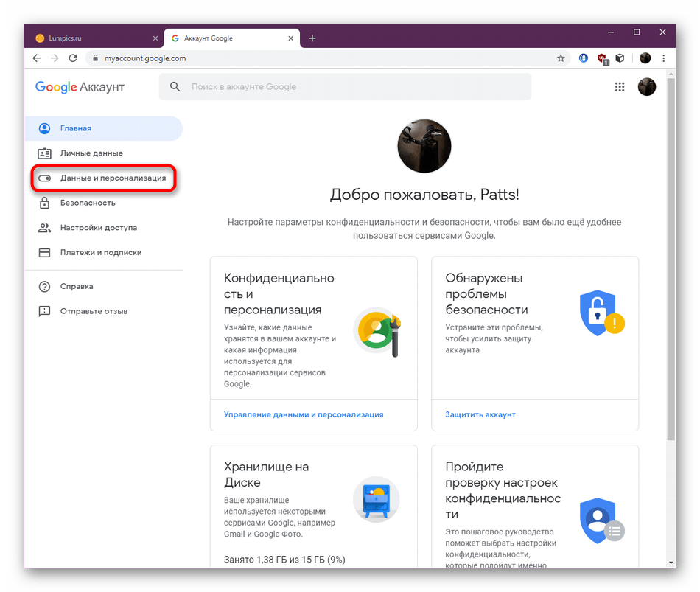Click the page vertical scrollbar

click(671, 260)
